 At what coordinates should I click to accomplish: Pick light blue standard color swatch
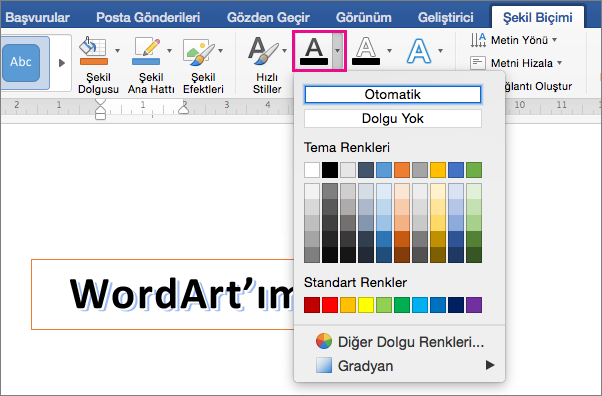click(420, 305)
